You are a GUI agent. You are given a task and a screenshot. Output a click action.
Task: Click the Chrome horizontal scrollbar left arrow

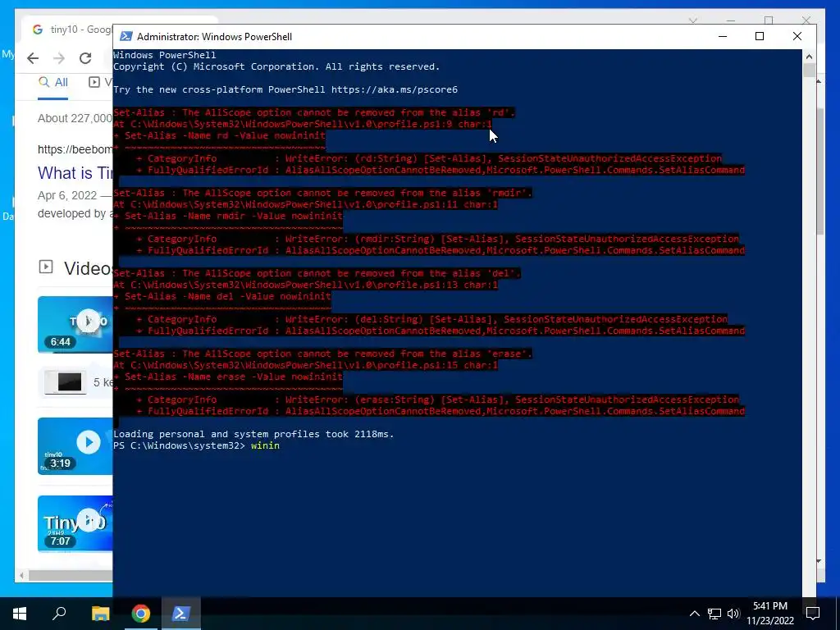click(21, 575)
